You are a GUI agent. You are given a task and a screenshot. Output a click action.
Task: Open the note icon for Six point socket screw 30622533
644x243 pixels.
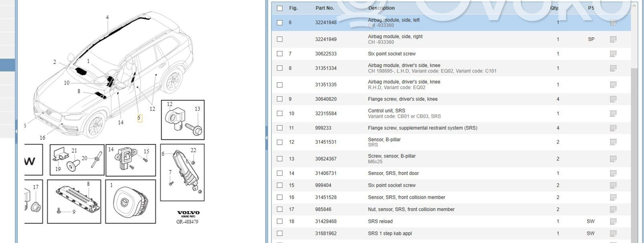(x=613, y=54)
